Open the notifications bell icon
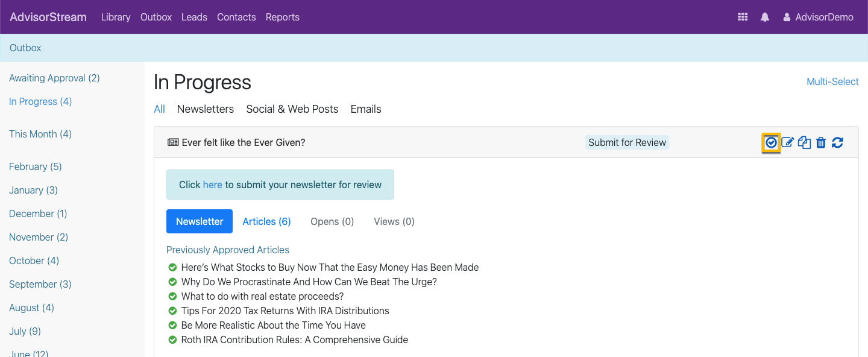 (765, 17)
